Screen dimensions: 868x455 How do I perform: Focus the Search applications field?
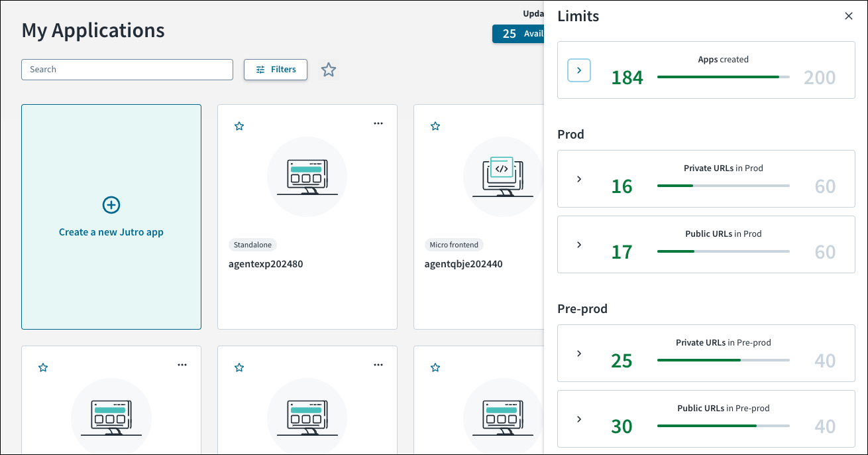coord(127,70)
